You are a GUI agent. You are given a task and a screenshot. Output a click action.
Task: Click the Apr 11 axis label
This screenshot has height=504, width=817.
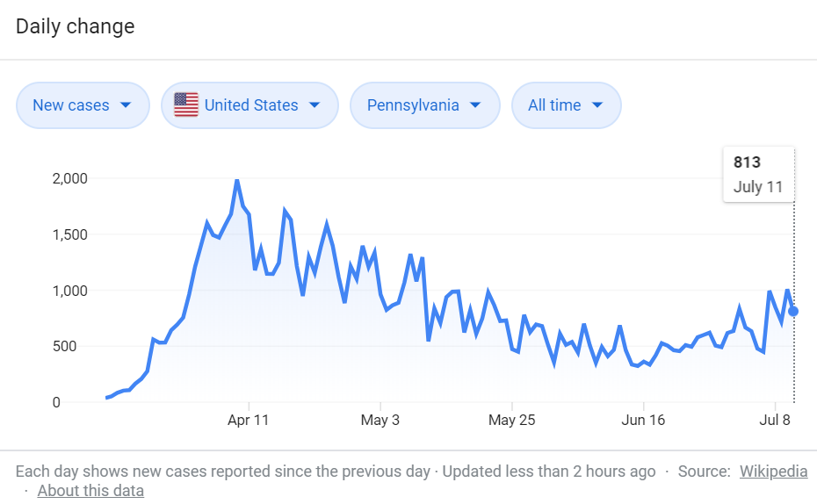[x=248, y=421]
